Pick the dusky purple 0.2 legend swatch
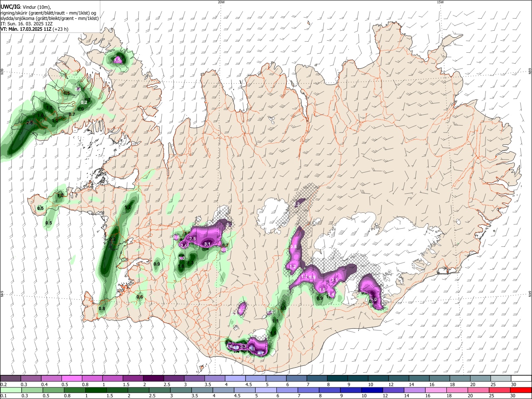Image resolution: width=532 pixels, height=399 pixels. coord(10,379)
